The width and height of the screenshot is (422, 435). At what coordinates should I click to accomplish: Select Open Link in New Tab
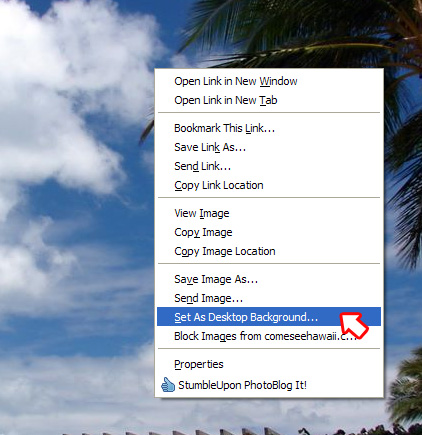tap(269, 100)
